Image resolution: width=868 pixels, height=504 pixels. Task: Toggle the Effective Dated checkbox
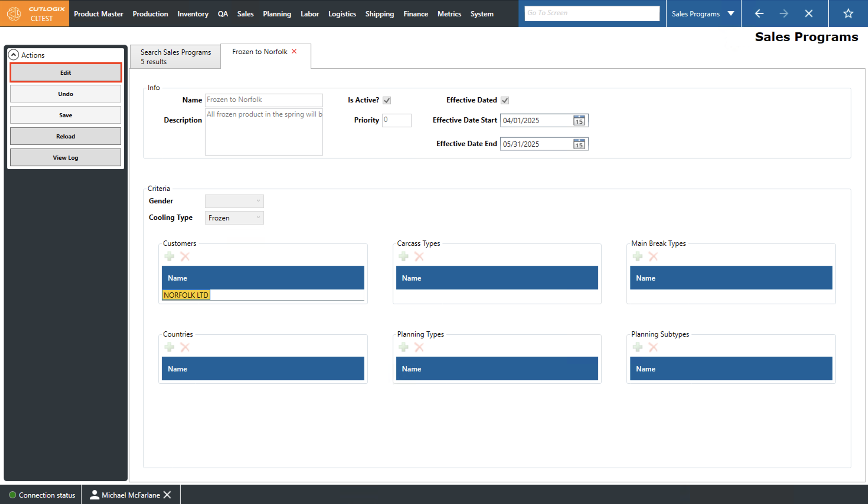(505, 100)
